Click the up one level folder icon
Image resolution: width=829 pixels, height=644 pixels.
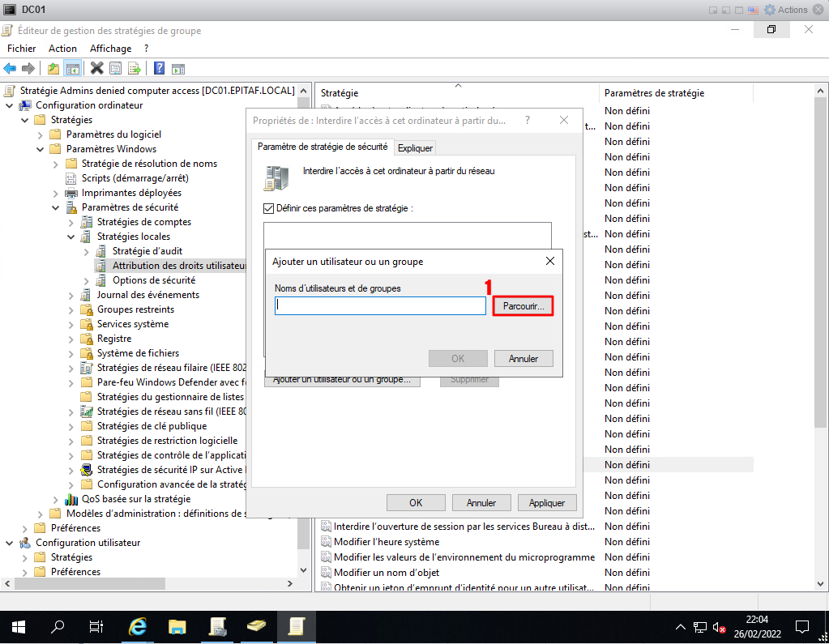point(53,68)
